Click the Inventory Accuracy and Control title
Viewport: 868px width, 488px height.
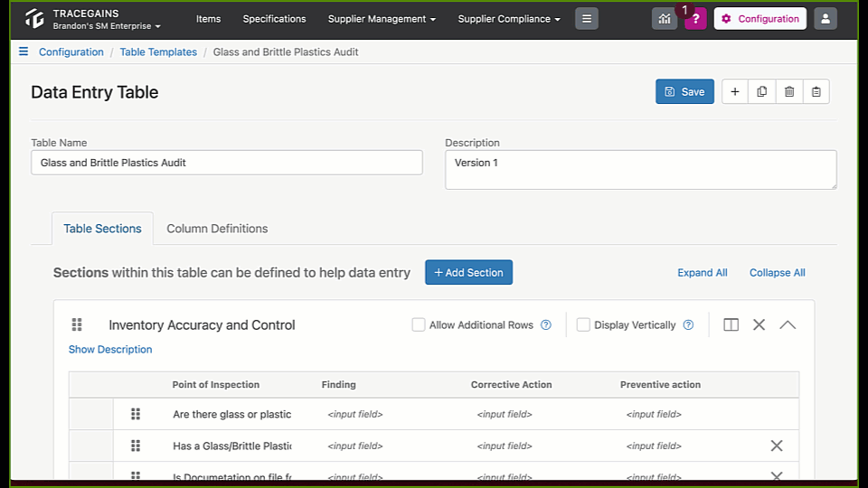(202, 324)
